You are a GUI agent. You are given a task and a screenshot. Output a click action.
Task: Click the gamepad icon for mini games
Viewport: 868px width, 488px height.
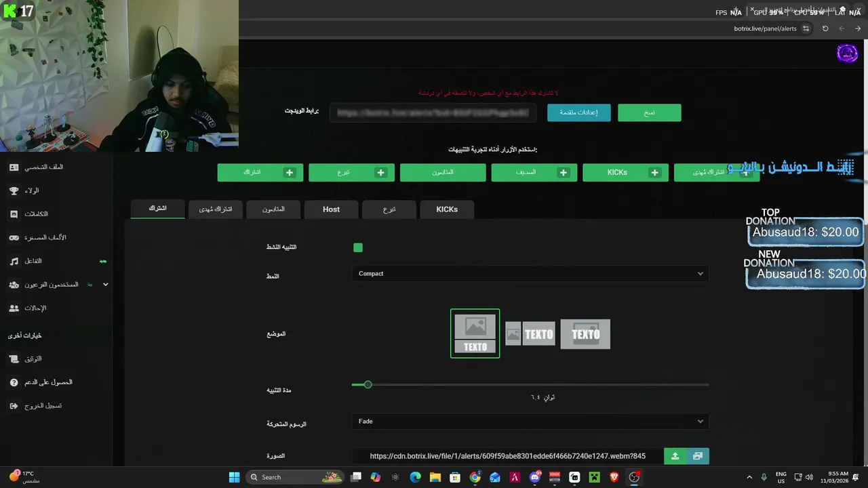point(14,238)
